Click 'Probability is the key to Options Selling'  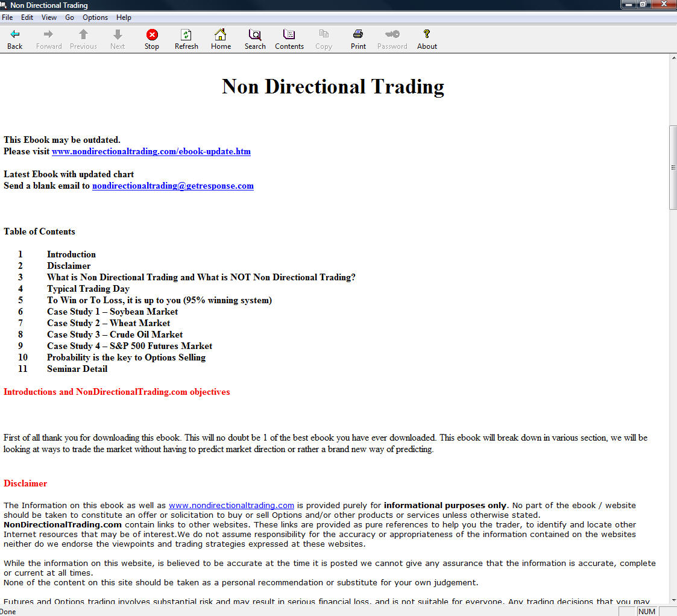(126, 357)
